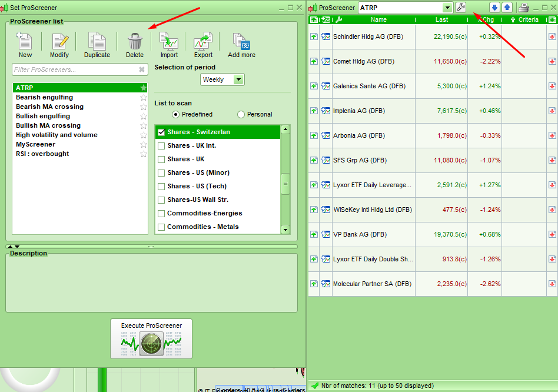
Task: Import a ProScreener file
Action: click(x=169, y=45)
